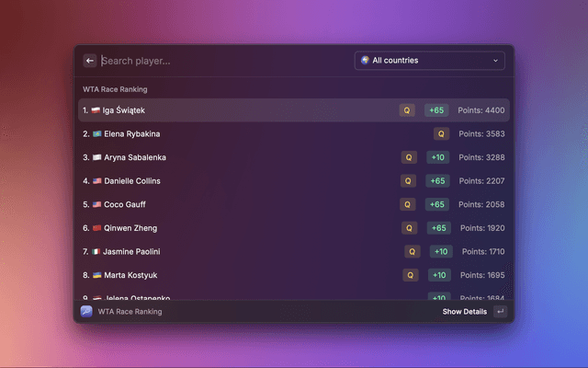Click the +65 badge on Danielle Collins row

(x=437, y=181)
